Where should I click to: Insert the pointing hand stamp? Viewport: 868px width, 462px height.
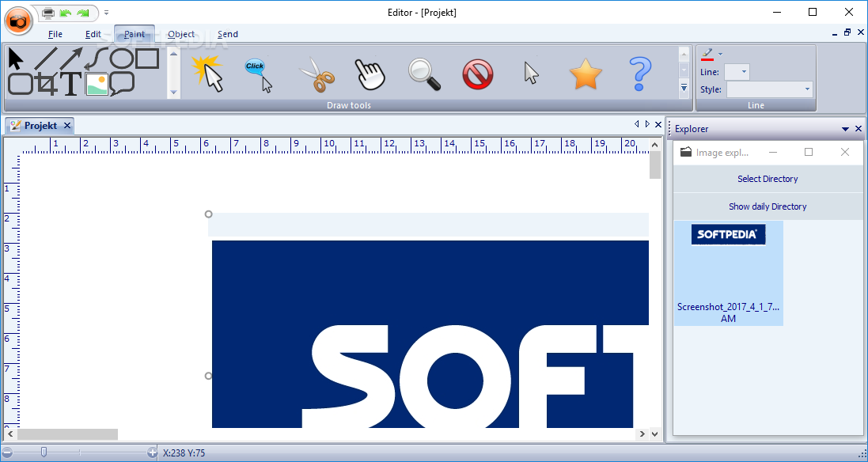coord(370,74)
